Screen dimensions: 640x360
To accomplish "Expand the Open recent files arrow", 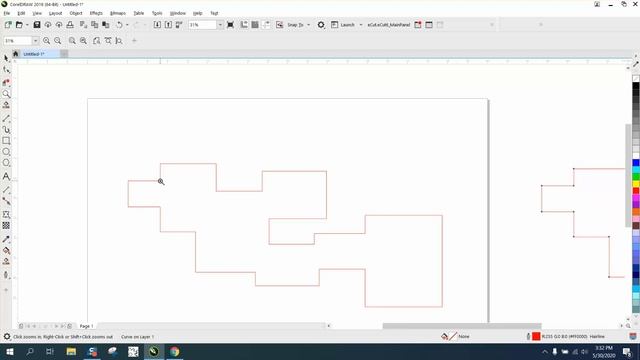I will pos(27,25).
